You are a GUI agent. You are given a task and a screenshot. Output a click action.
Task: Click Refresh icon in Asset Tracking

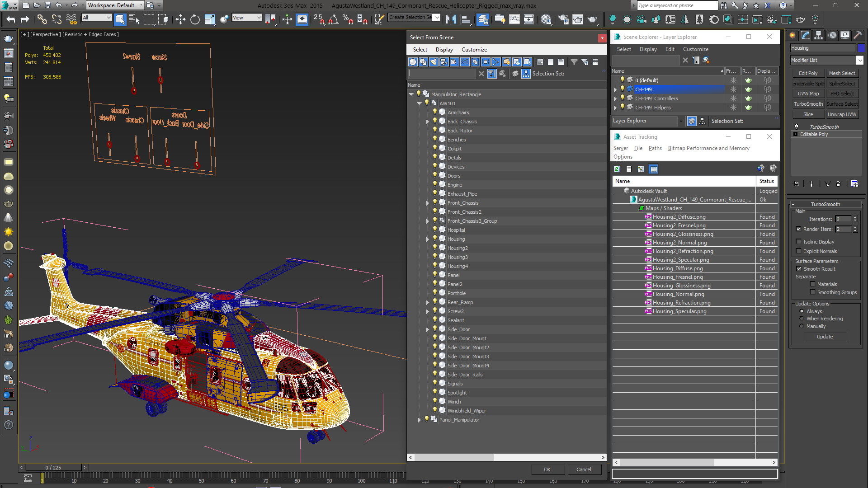coord(617,169)
